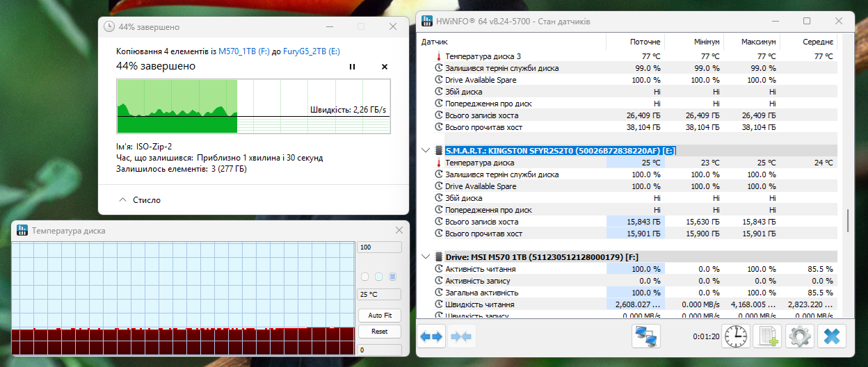868x367 pixels.
Task: Start logging with the document-plus icon
Action: pos(768,336)
